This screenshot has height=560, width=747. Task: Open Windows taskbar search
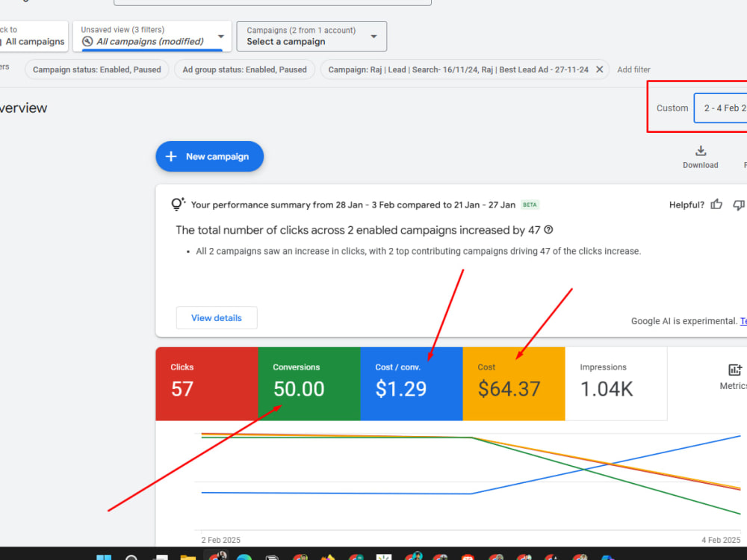coord(131,558)
